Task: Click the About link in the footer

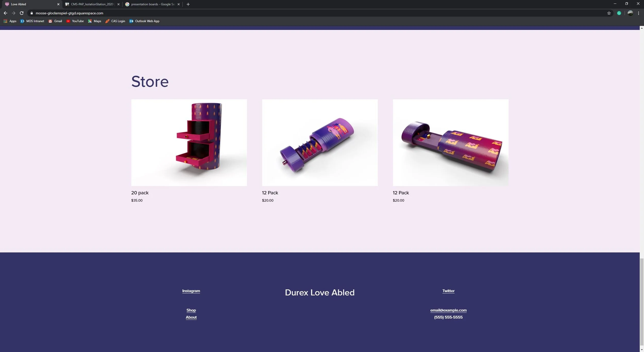Action: pos(191,317)
